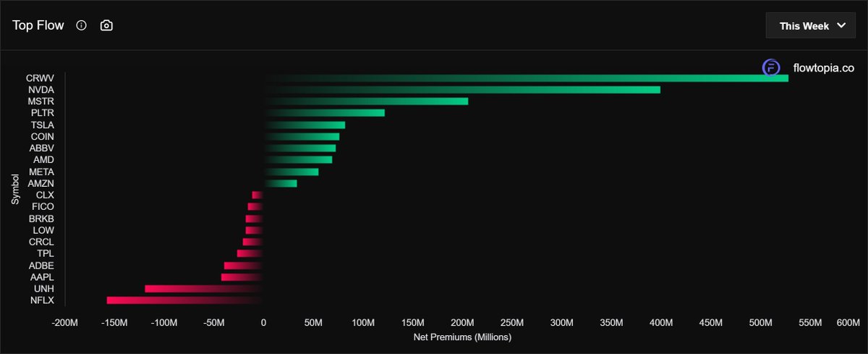The image size is (868, 354).
Task: Click the TSLA bar
Action: point(304,125)
